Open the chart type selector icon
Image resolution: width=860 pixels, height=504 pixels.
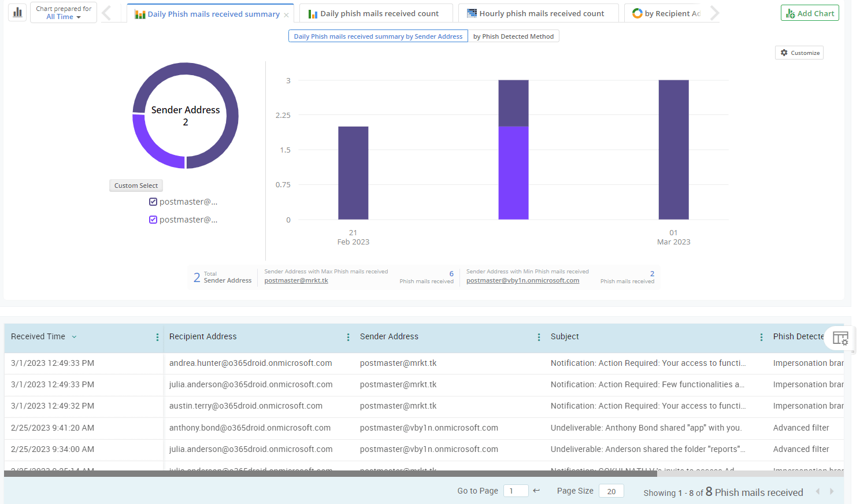17,12
